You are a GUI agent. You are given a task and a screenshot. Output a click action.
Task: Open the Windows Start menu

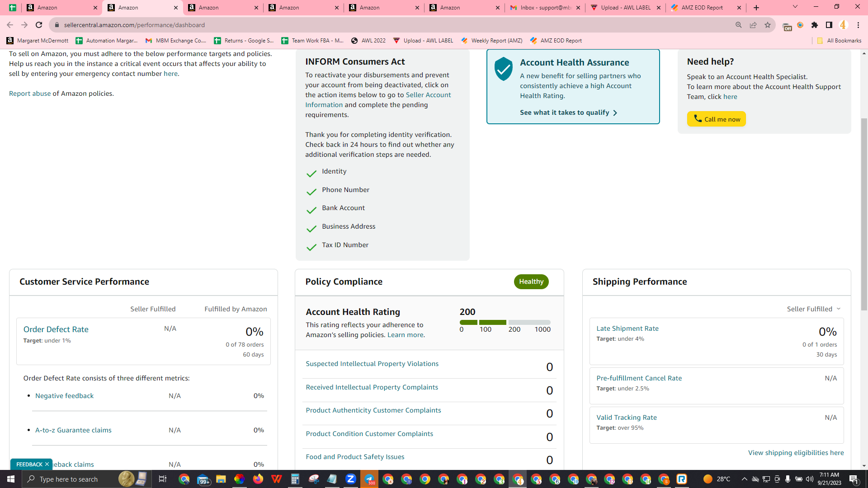click(11, 479)
